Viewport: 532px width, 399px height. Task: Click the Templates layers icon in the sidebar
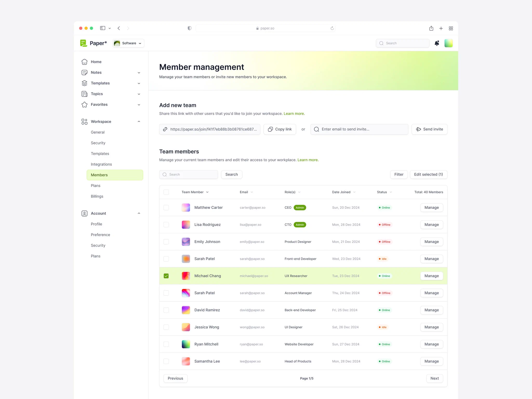coord(84,83)
